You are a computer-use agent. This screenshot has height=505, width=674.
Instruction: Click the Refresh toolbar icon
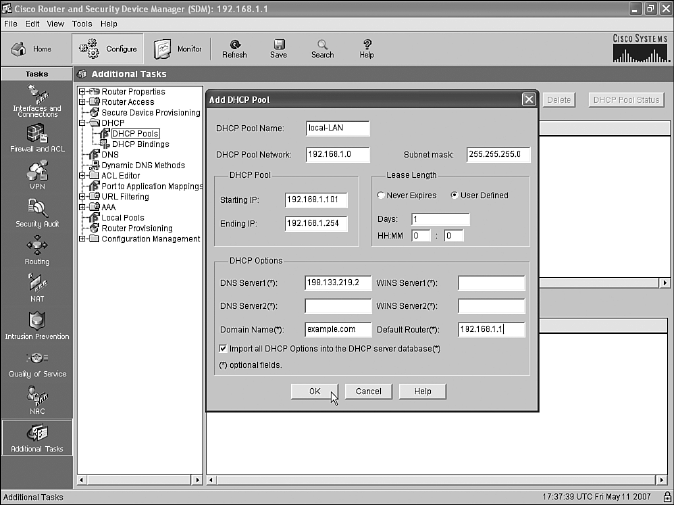coord(235,45)
